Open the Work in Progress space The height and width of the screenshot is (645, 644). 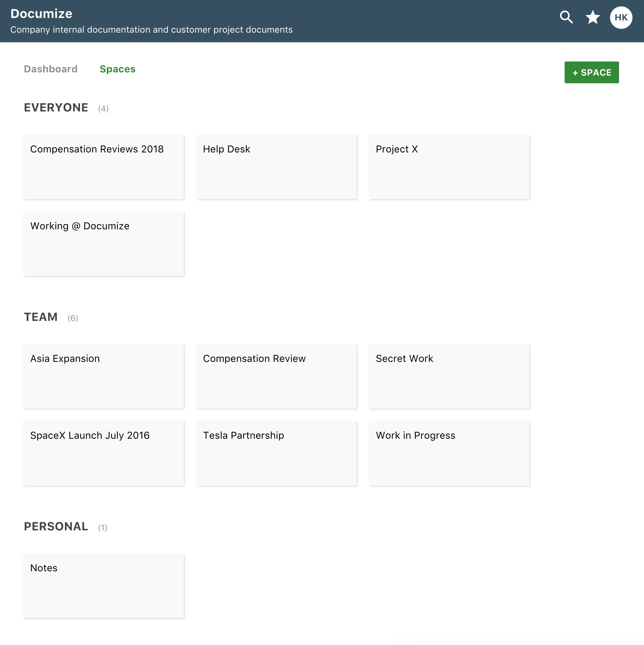pyautogui.click(x=449, y=453)
